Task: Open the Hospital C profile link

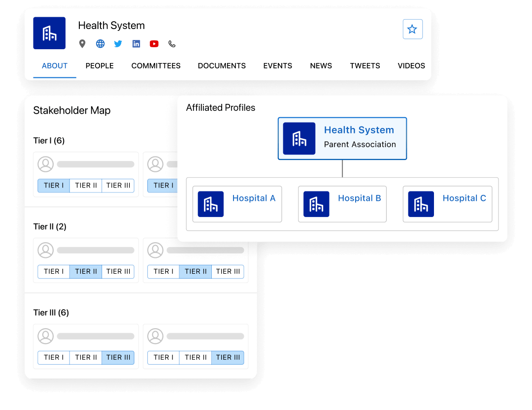Action: pyautogui.click(x=464, y=198)
